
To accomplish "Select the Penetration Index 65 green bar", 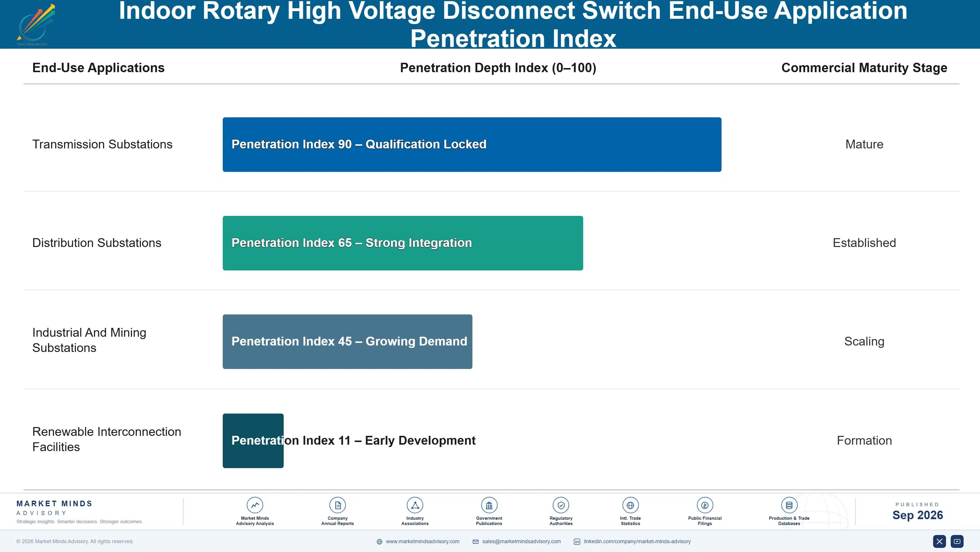I will click(x=402, y=243).
